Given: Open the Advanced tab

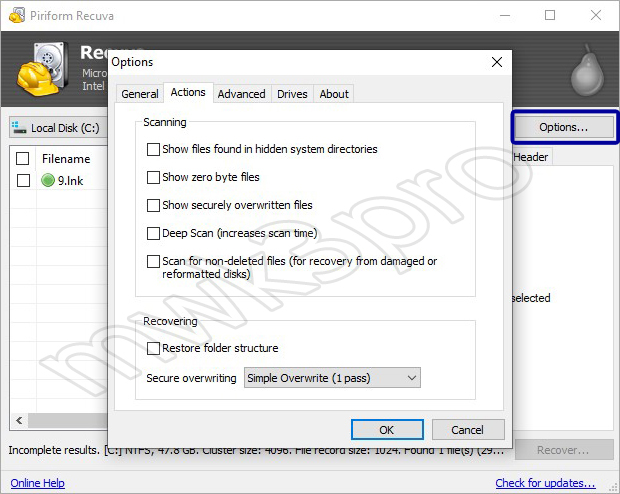Looking at the screenshot, I should (242, 94).
